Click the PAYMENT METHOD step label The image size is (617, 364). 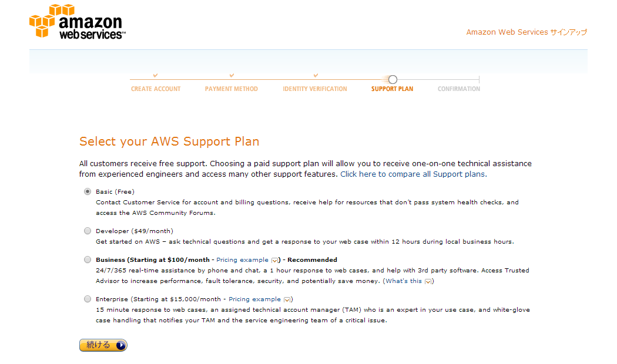click(232, 89)
